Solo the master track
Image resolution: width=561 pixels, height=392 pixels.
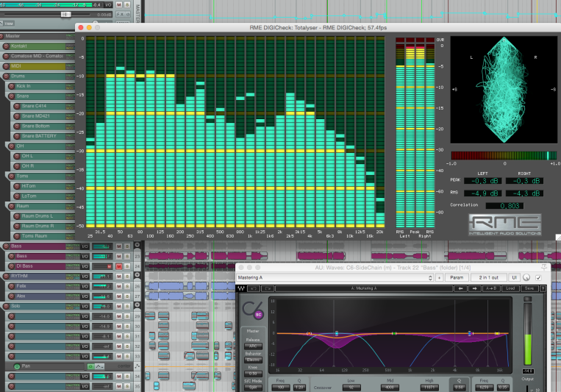pos(127,4)
